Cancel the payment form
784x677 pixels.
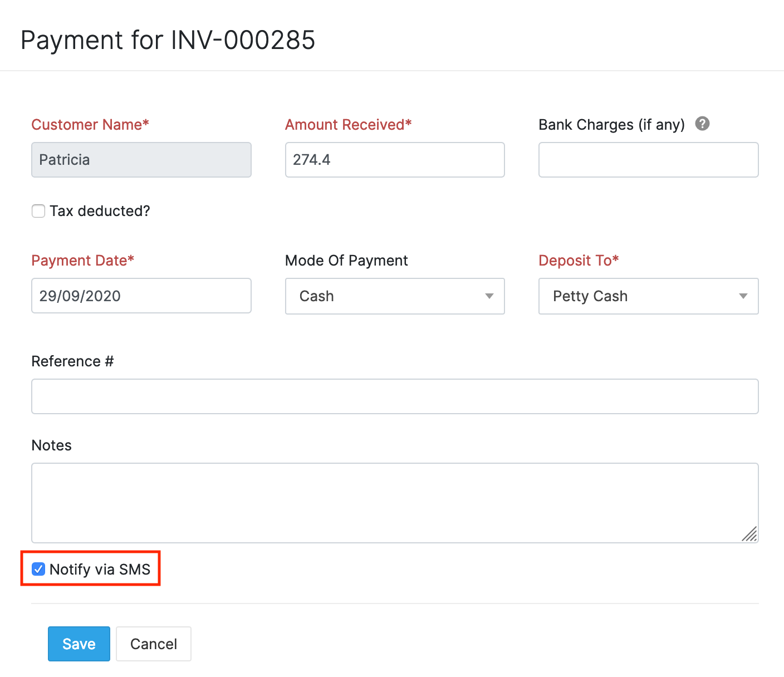pyautogui.click(x=153, y=644)
